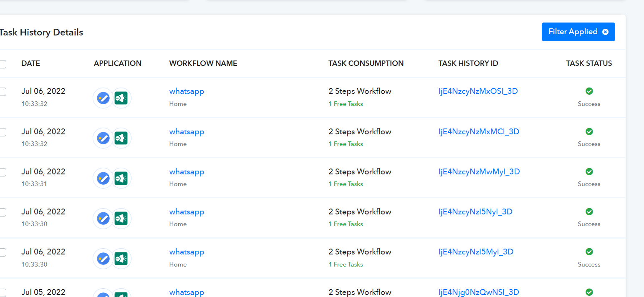The height and width of the screenshot is (297, 644).
Task: Click the APPLICATION column header
Action: [x=118, y=63]
